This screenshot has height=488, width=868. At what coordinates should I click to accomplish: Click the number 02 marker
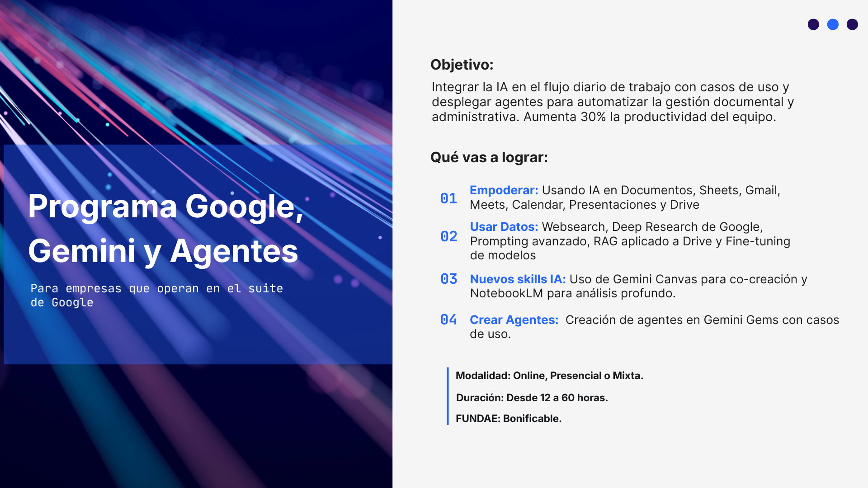click(x=449, y=236)
